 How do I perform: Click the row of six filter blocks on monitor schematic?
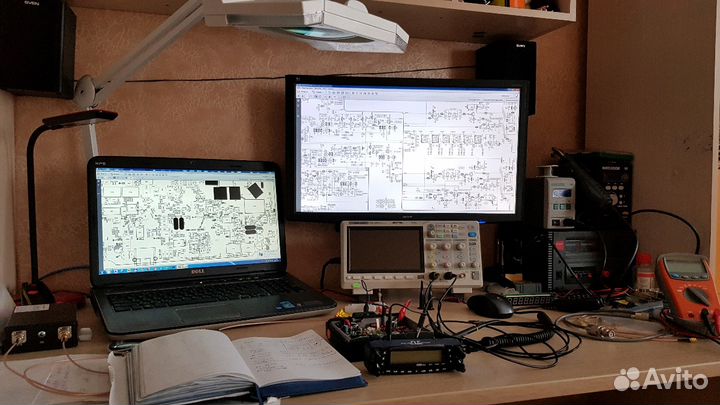point(452,138)
